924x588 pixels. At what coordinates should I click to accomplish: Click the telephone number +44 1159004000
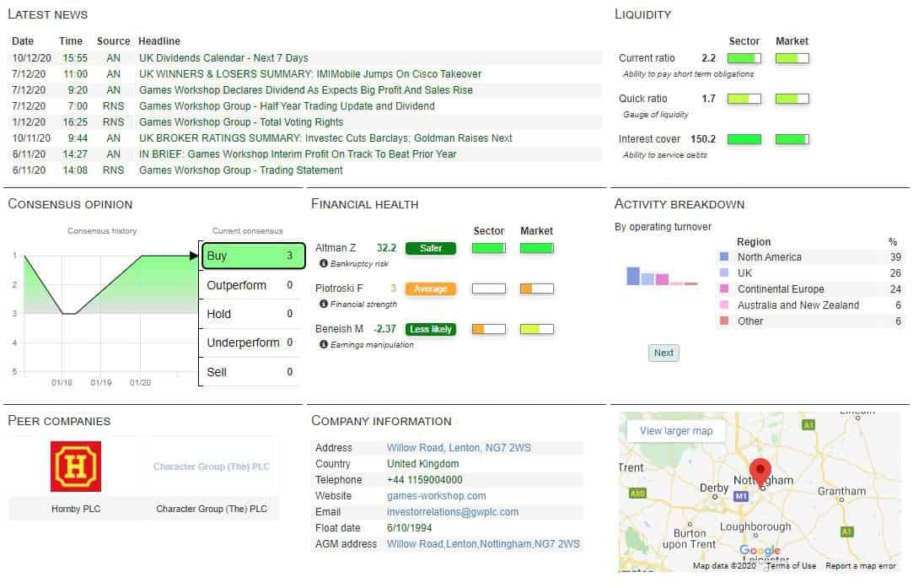click(x=424, y=480)
